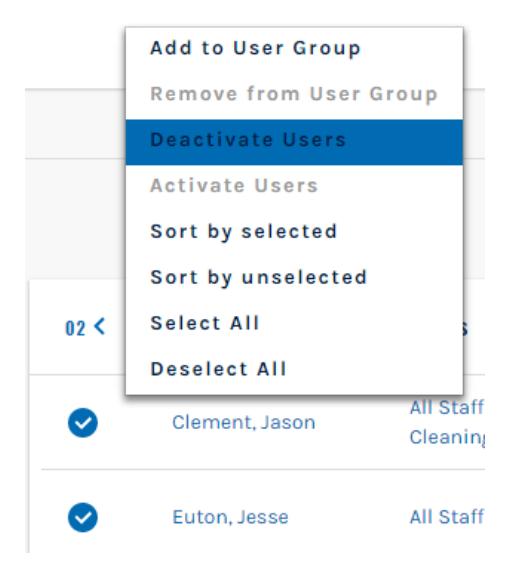This screenshot has width=515, height=569.
Task: Click empty space between Euton, Jesse and All Staff
Action: [x=349, y=517]
